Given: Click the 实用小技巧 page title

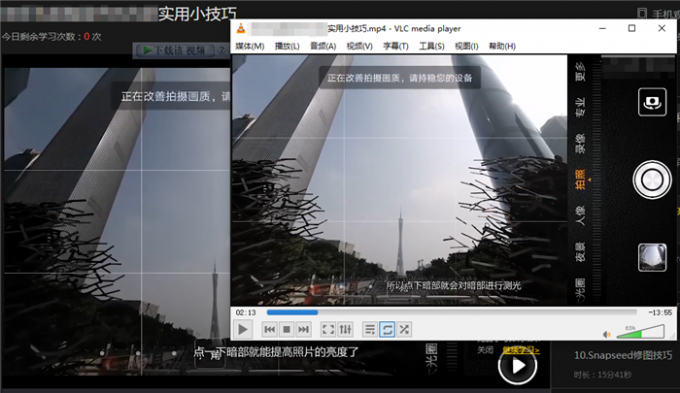Looking at the screenshot, I should pos(197,14).
